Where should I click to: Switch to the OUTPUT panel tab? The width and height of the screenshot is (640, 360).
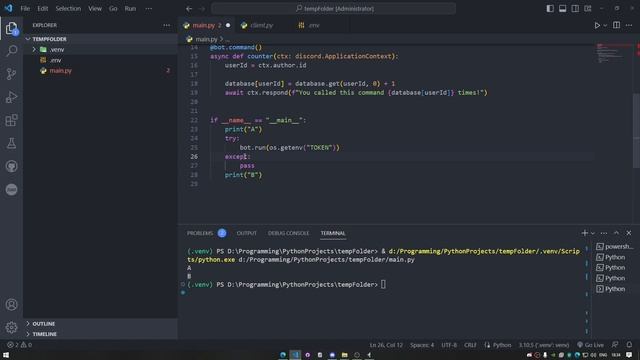(247, 233)
